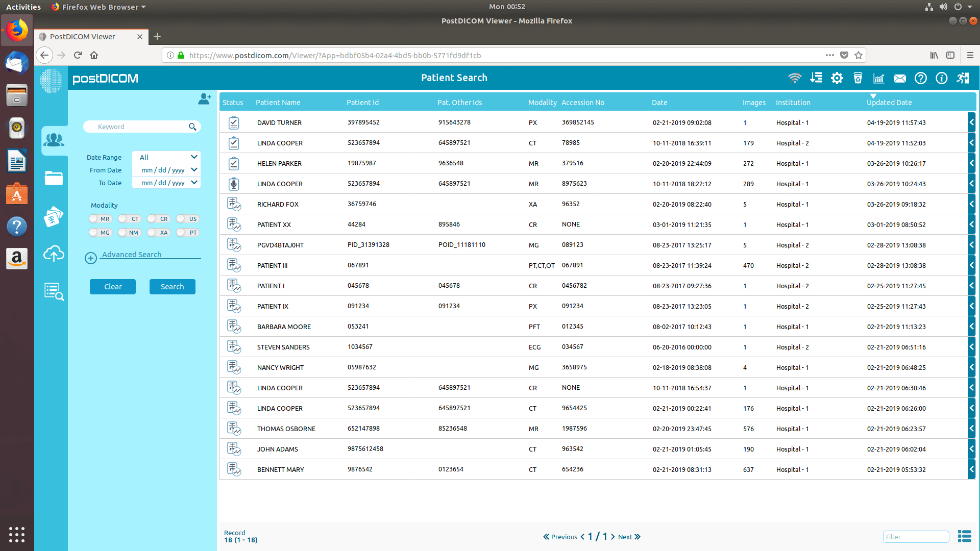Screen dimensions: 980x551
Task: Open the add patient icon above the search panel
Action: (204, 99)
